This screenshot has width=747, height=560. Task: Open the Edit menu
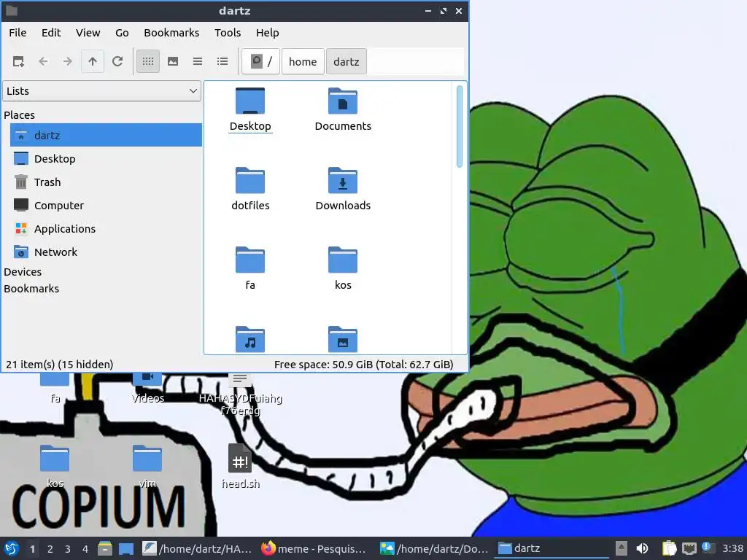[51, 33]
